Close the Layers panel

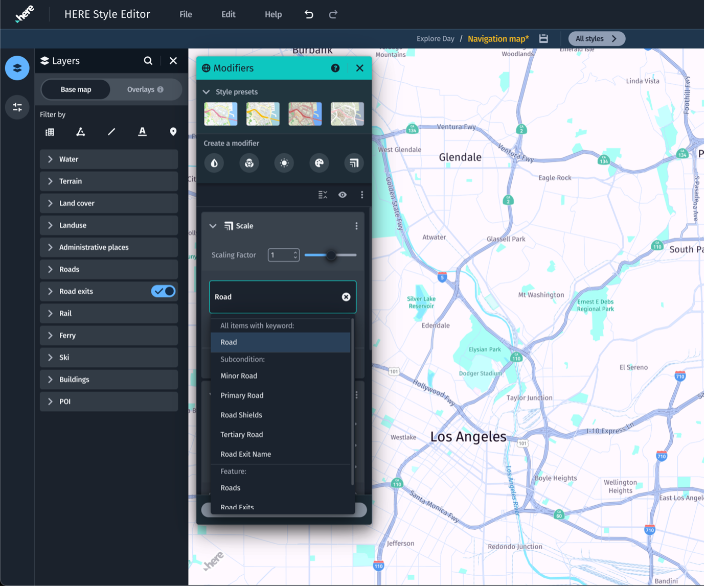click(x=173, y=61)
